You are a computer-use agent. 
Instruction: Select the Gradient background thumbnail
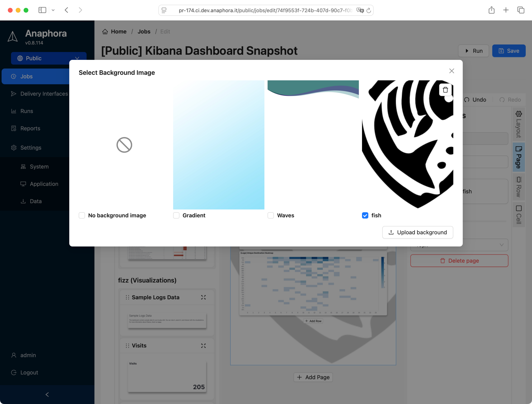pos(219,145)
